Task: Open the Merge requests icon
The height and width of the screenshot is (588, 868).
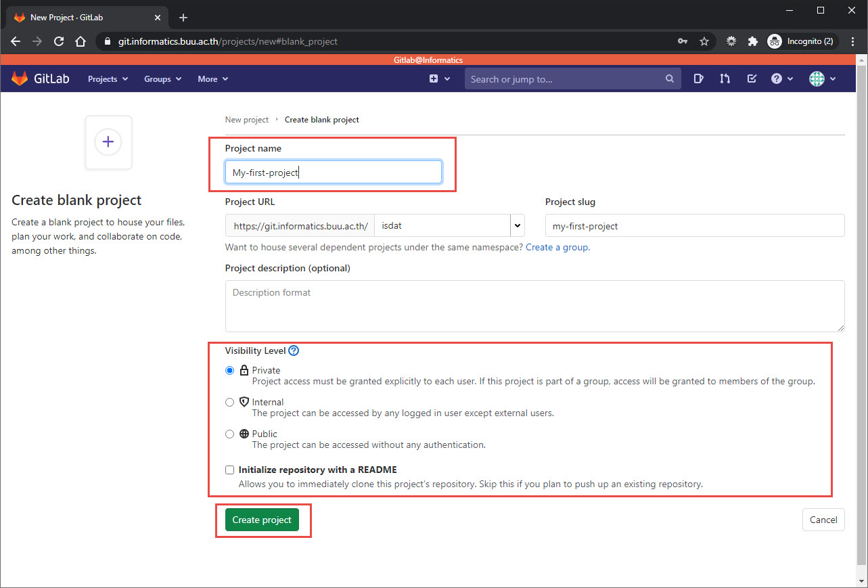Action: (725, 79)
